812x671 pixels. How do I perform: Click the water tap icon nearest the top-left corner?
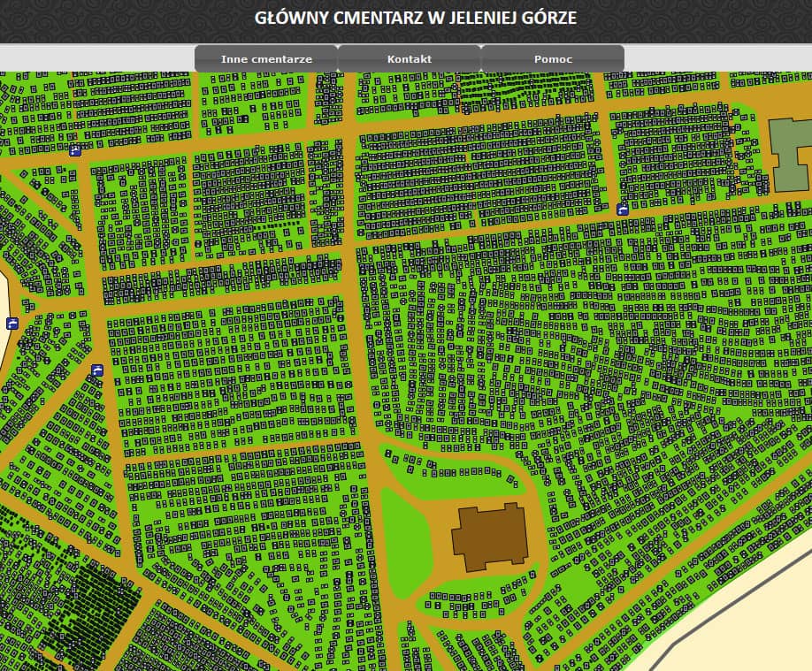(75, 151)
